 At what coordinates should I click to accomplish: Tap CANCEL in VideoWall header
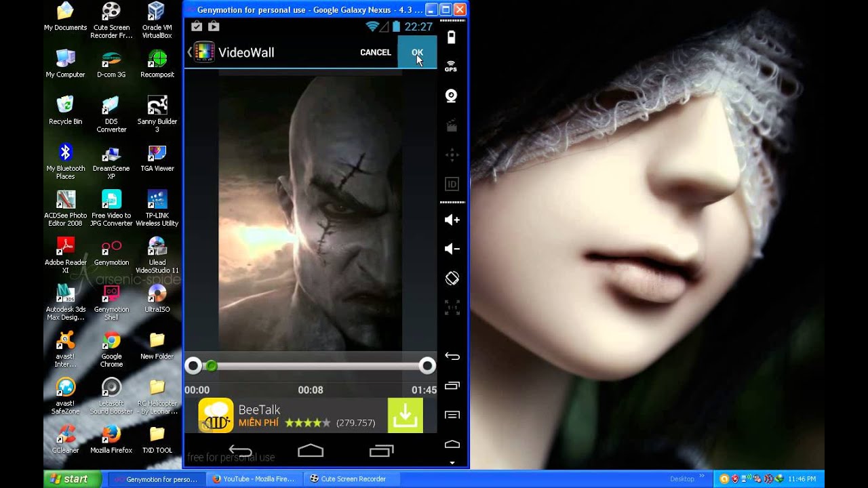pyautogui.click(x=376, y=52)
